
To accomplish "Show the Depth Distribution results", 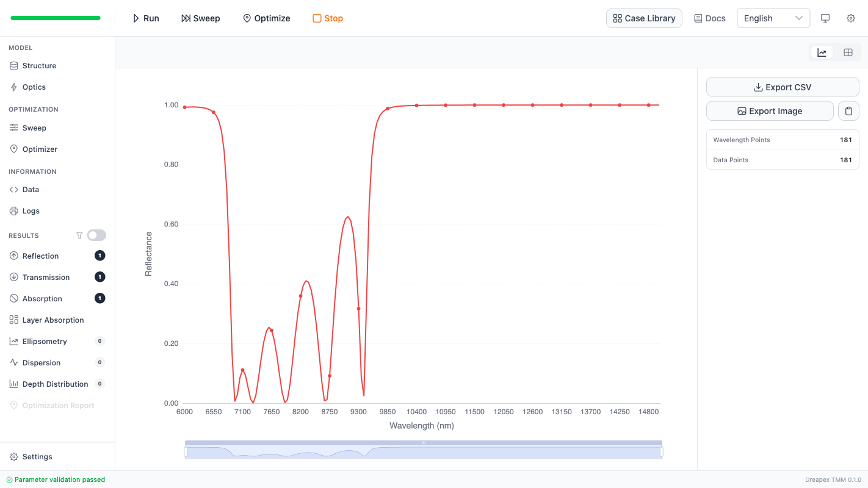I will click(55, 384).
